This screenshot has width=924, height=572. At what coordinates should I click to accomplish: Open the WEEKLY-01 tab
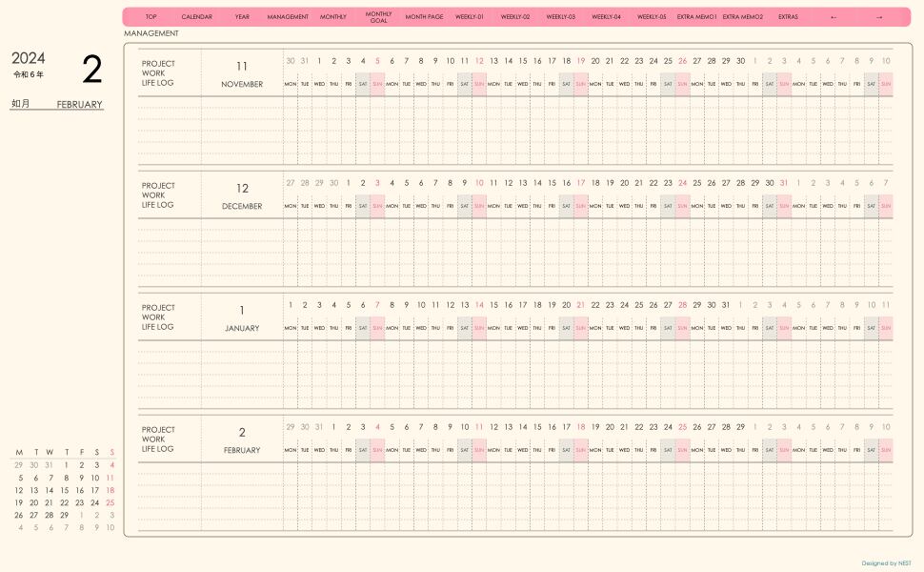[x=470, y=17]
